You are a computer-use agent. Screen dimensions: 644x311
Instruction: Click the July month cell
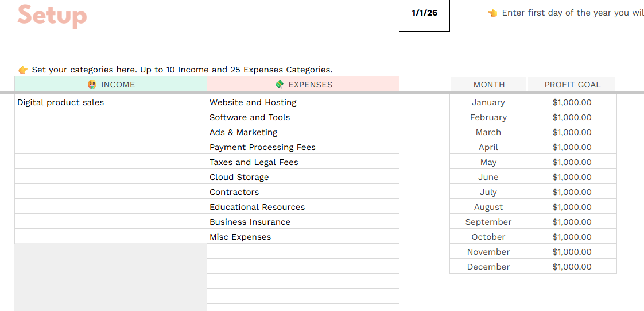(488, 191)
